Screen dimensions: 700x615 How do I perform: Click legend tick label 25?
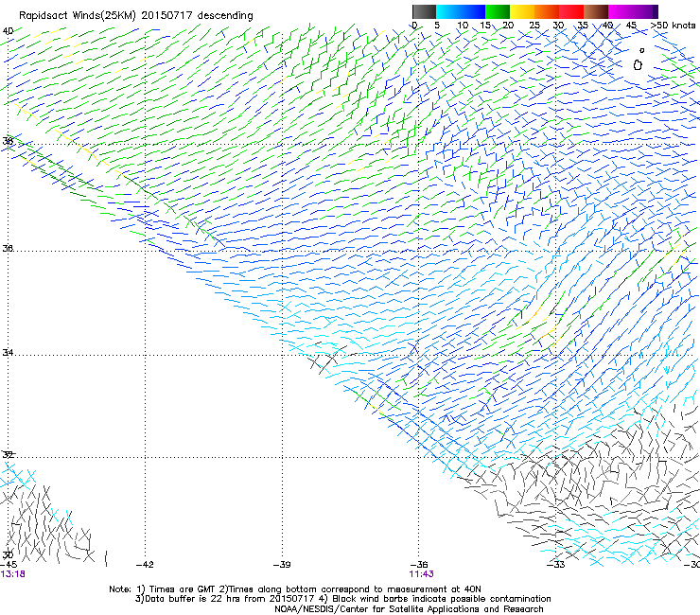click(534, 26)
